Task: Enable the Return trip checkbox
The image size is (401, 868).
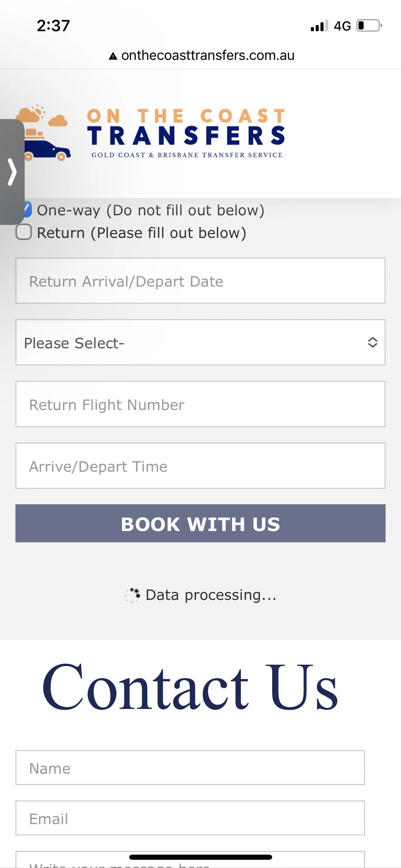Action: pos(24,232)
